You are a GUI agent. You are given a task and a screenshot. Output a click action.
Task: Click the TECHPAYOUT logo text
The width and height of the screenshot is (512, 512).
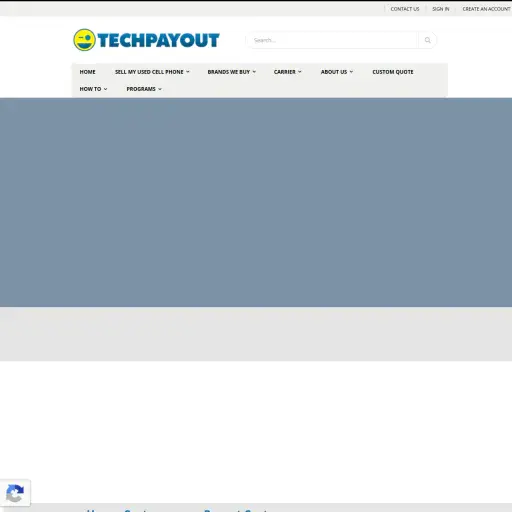(x=158, y=40)
